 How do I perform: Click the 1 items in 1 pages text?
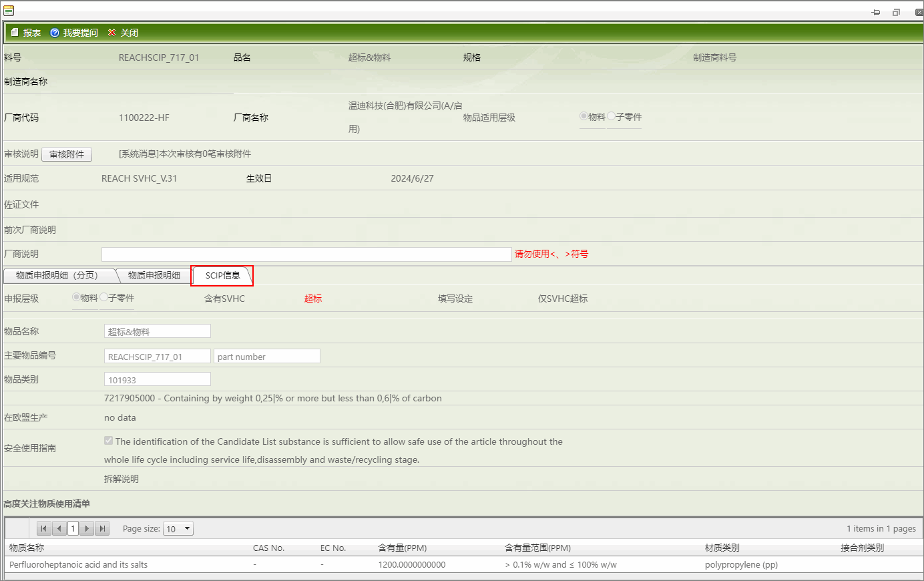click(x=881, y=528)
